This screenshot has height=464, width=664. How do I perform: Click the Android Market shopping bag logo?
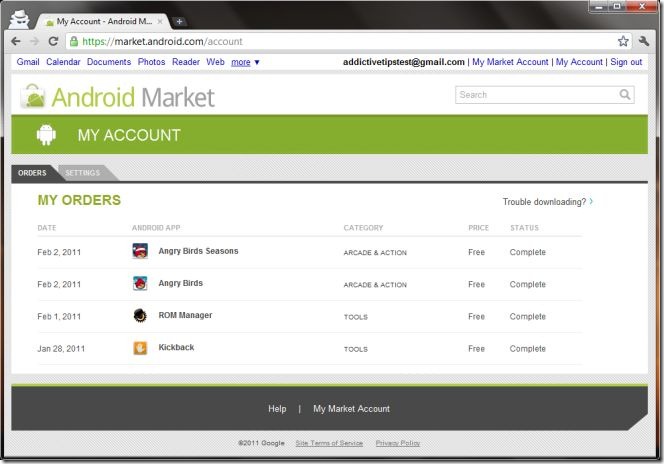click(33, 96)
